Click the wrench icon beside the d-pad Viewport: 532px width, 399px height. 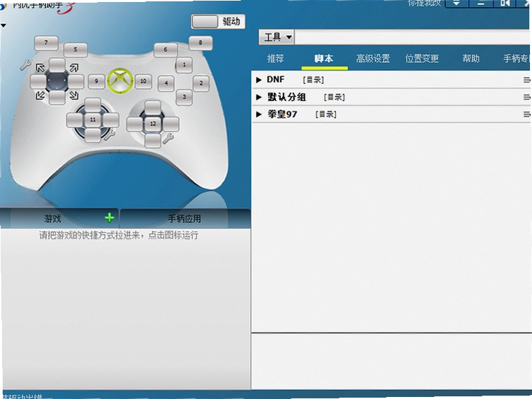[25, 65]
